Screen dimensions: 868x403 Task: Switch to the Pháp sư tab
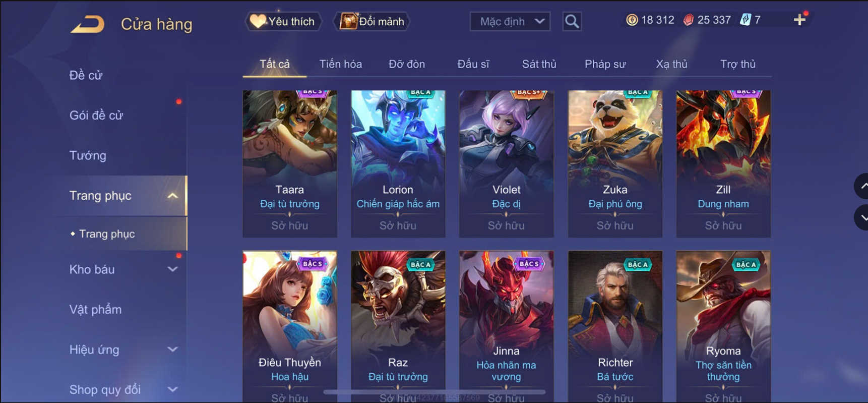click(605, 64)
